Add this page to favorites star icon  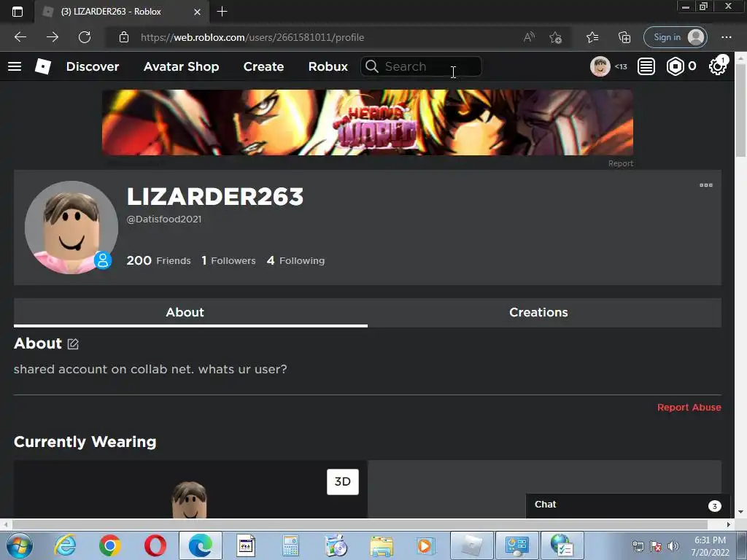pos(555,37)
